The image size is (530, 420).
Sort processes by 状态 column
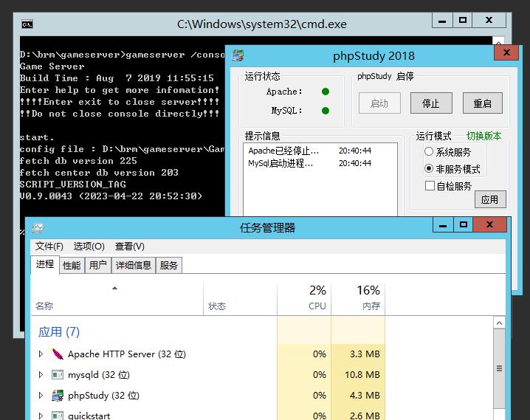240,299
